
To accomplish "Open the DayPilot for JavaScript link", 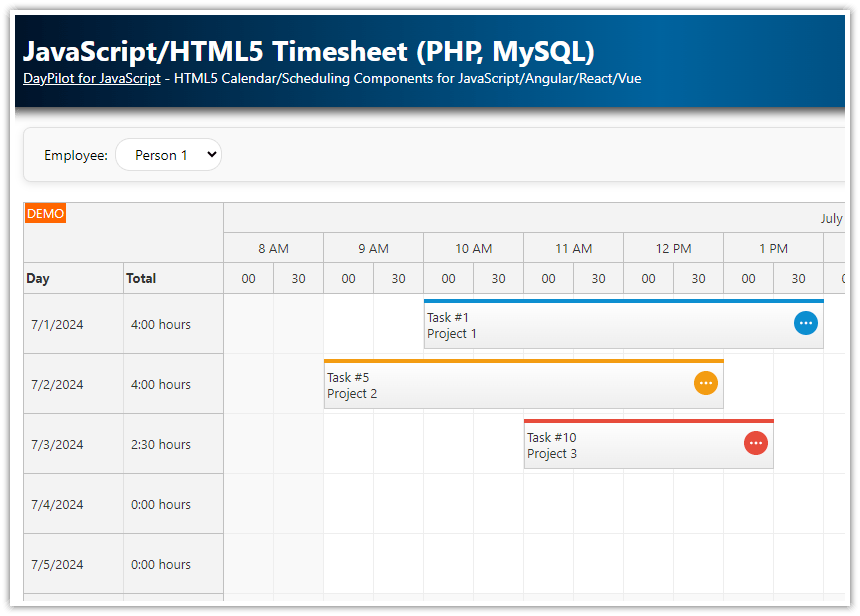I will [x=91, y=78].
